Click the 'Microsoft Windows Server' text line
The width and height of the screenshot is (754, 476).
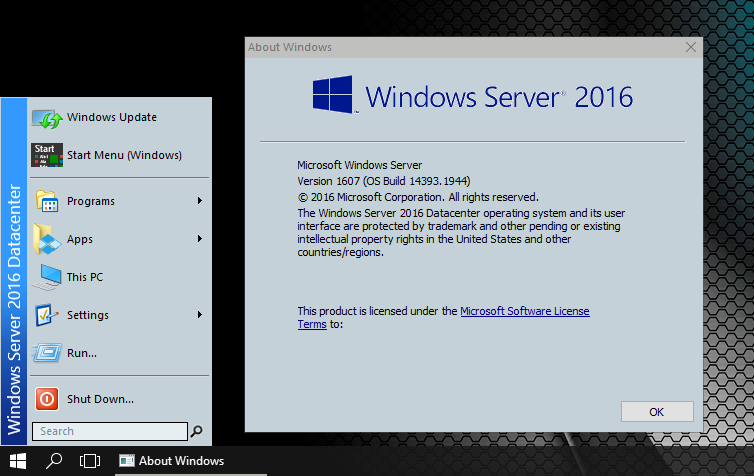[360, 165]
